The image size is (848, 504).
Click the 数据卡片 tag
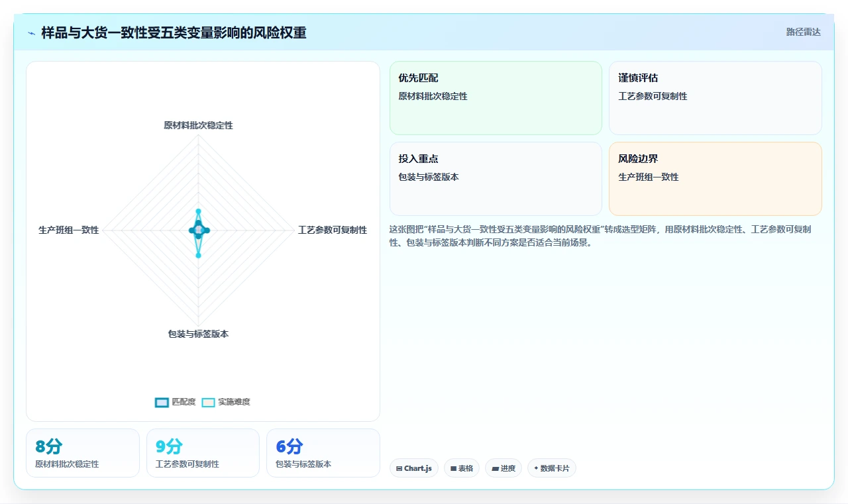click(552, 468)
